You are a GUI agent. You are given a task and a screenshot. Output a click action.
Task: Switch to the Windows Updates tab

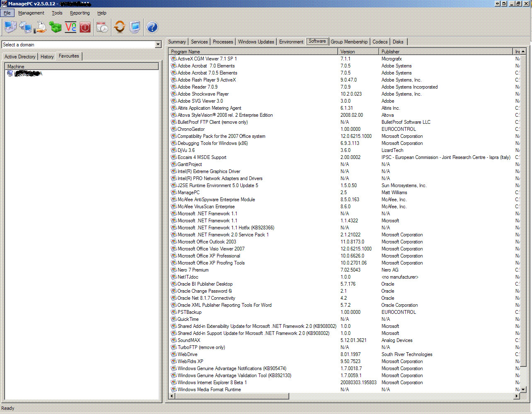[256, 42]
